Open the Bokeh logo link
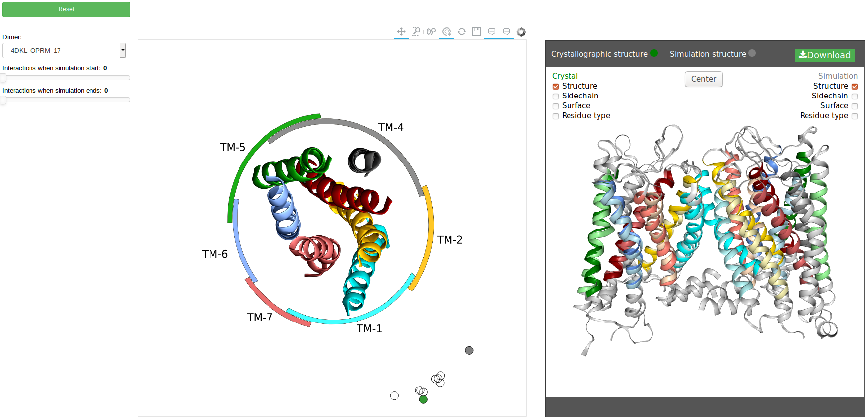Image resolution: width=868 pixels, height=419 pixels. (521, 32)
